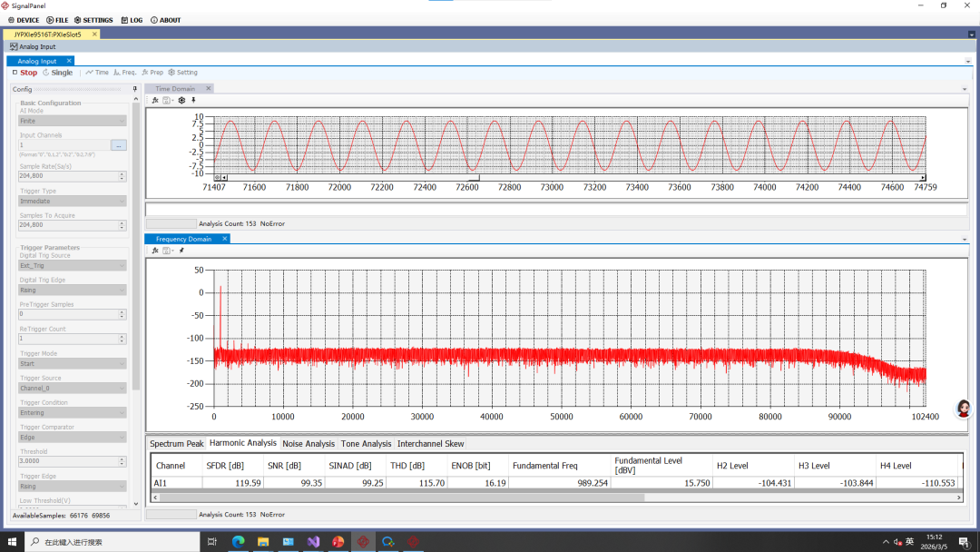
Task: Click the save icon in Time Domain toolbar
Action: [167, 100]
